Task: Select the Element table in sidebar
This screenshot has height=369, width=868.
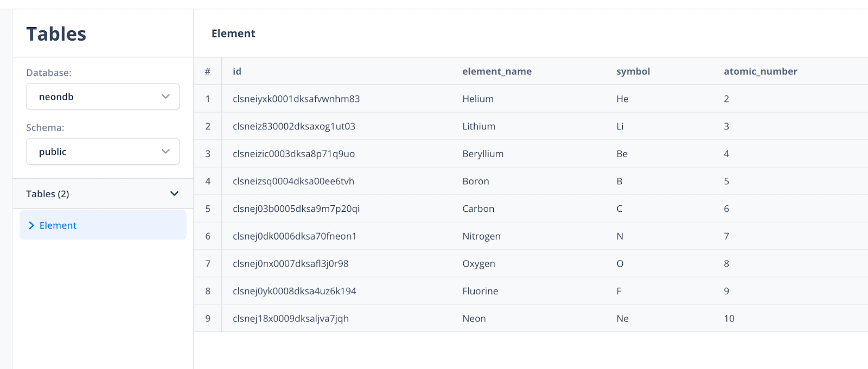Action: [58, 225]
